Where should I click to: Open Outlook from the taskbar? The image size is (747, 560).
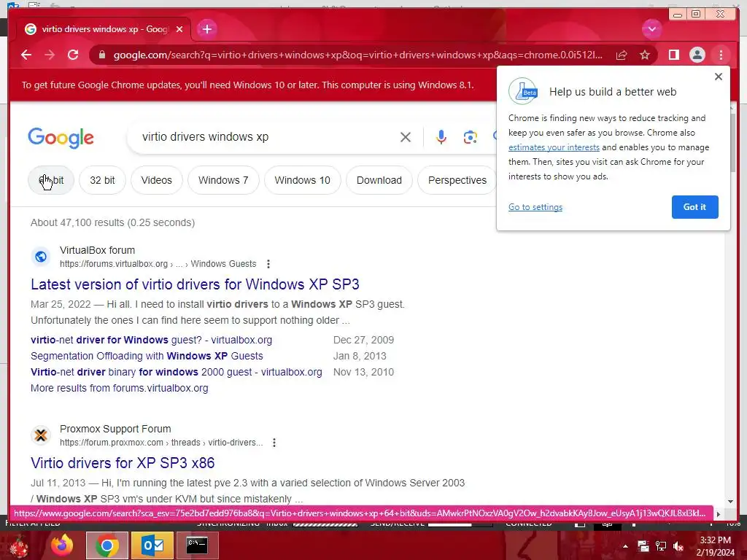tap(152, 545)
